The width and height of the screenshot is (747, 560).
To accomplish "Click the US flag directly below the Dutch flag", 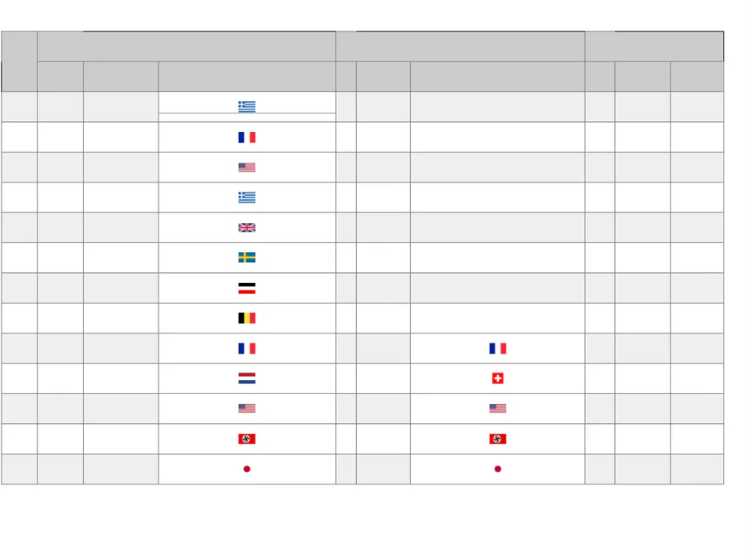I will pos(247,408).
